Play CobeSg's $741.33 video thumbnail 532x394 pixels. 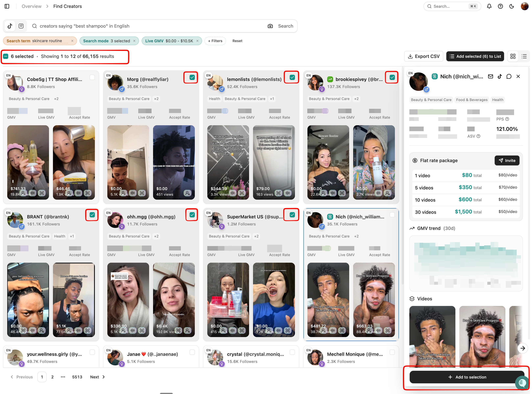coord(28,162)
